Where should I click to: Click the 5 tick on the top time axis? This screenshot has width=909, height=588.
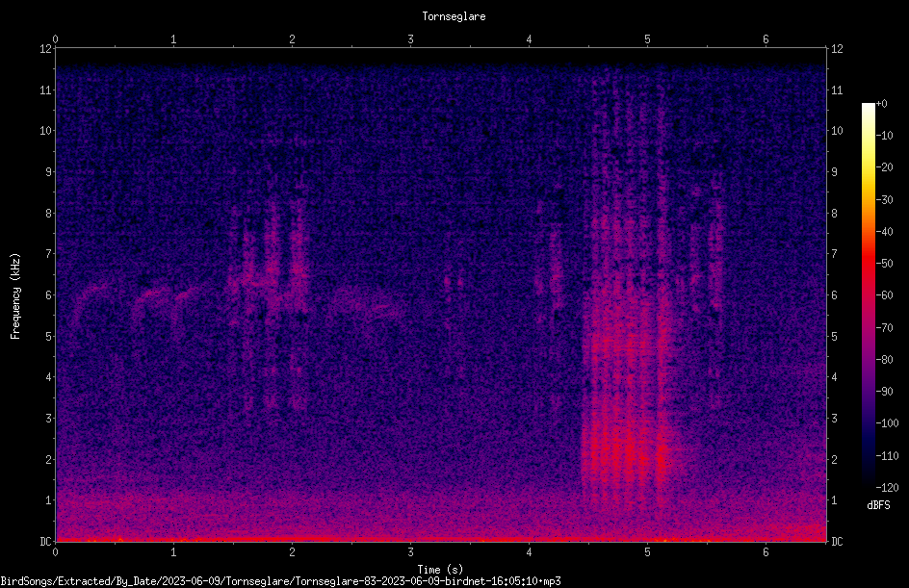(647, 39)
